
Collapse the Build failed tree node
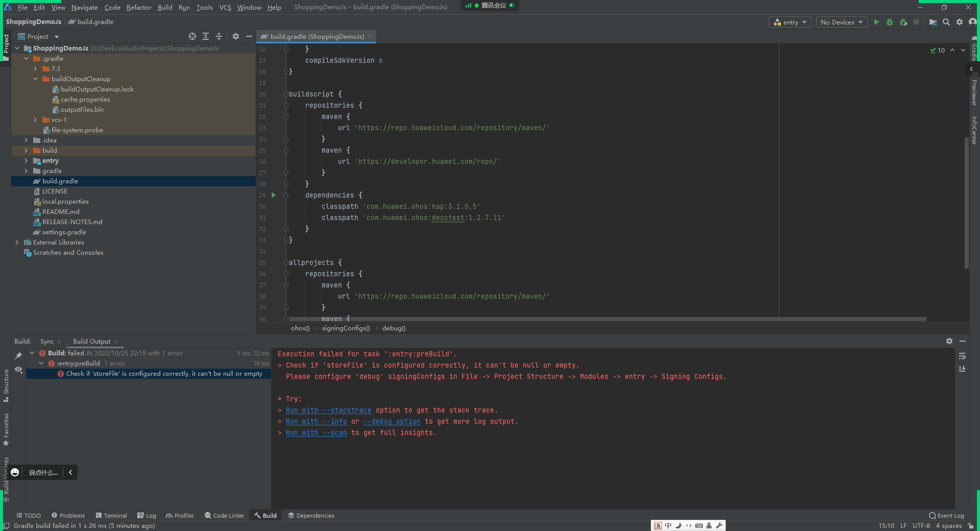(32, 353)
